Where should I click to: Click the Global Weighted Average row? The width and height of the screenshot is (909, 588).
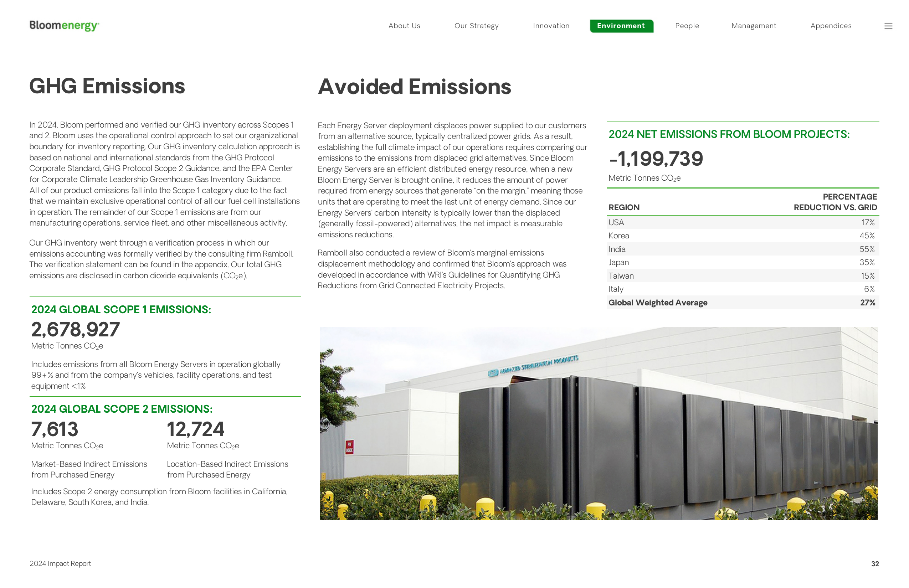click(743, 303)
